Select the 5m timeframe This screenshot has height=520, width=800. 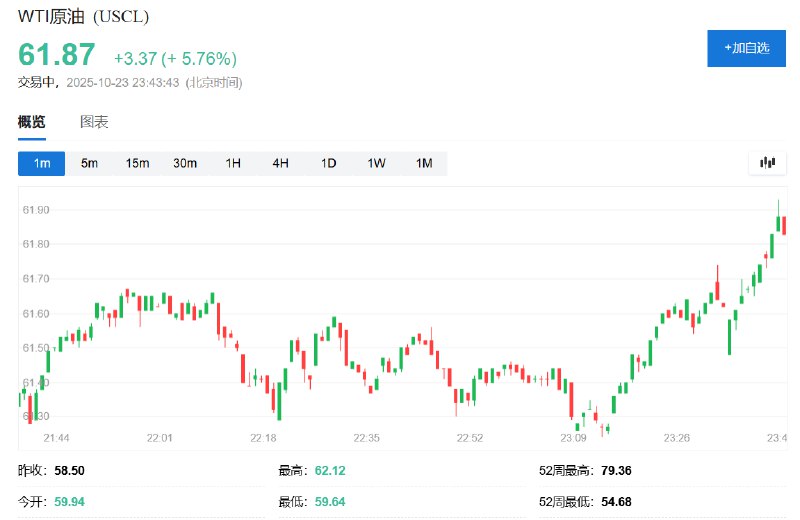click(89, 163)
